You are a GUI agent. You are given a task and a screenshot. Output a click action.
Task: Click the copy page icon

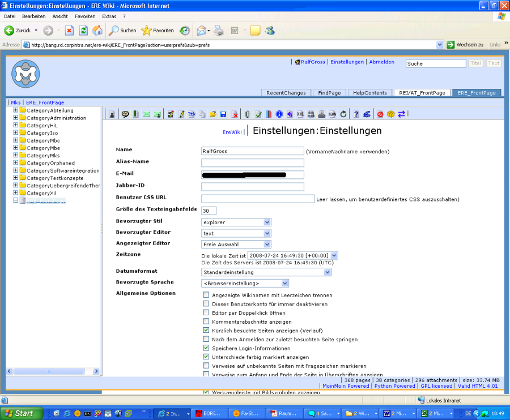[x=202, y=114]
